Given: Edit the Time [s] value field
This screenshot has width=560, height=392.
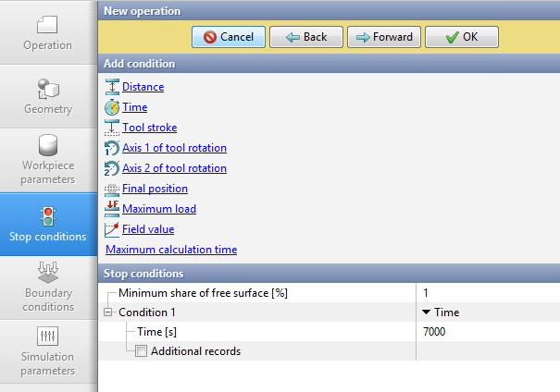Looking at the screenshot, I should click(487, 332).
